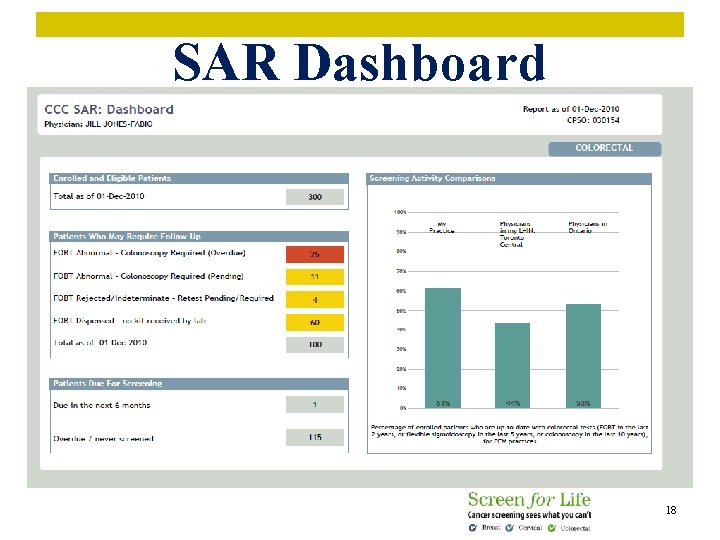This screenshot has width=720, height=540.
Task: Click the Cancer screening sees what you can't tagline
Action: tap(529, 515)
